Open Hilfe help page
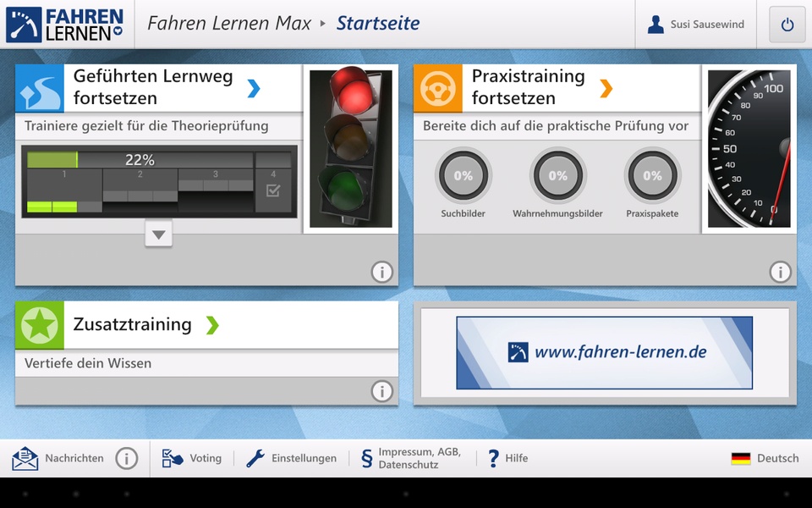 click(x=516, y=458)
